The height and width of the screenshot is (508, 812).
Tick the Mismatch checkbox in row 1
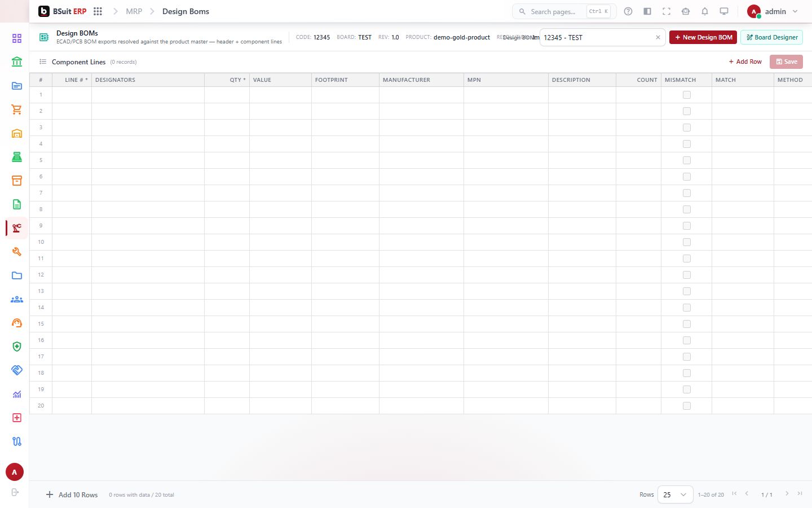686,95
